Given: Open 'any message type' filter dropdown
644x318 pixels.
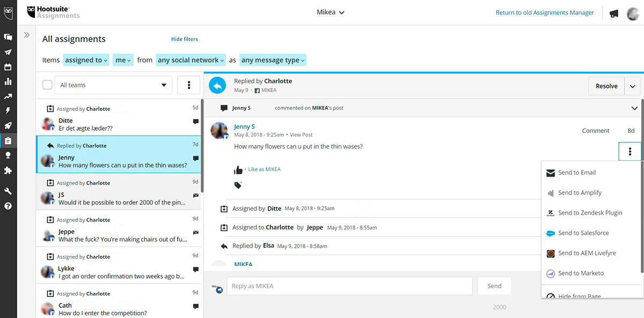Looking at the screenshot, I should point(273,60).
